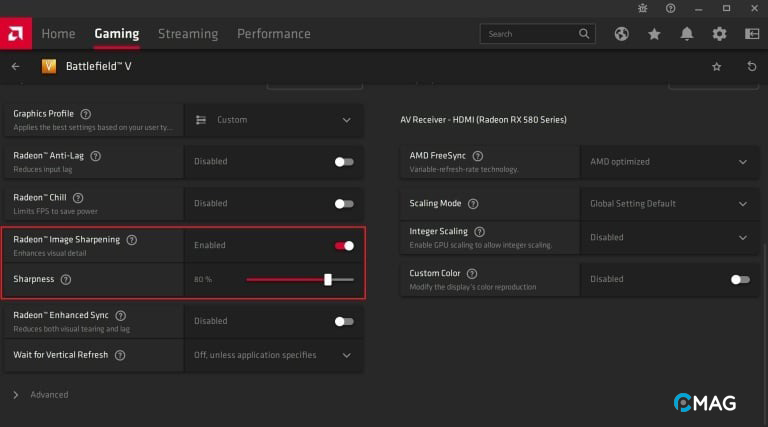Show help for Radeon Anti-Lag

click(96, 156)
